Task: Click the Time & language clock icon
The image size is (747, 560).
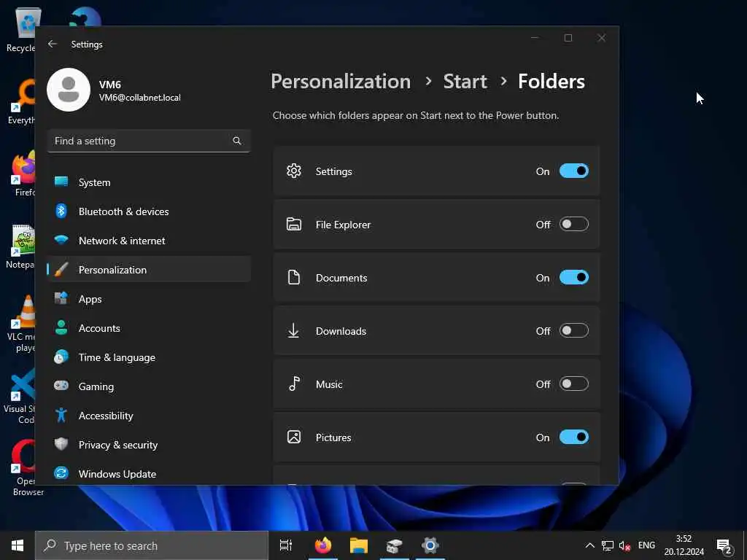Action: pyautogui.click(x=61, y=357)
